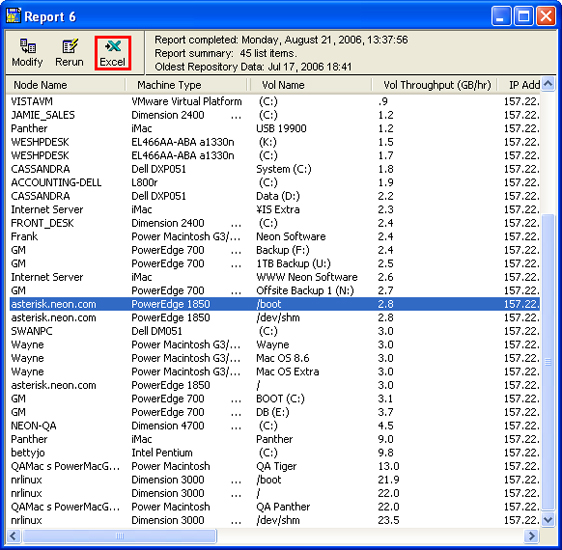Click the horizontal scrollbar left arrow

tap(14, 536)
